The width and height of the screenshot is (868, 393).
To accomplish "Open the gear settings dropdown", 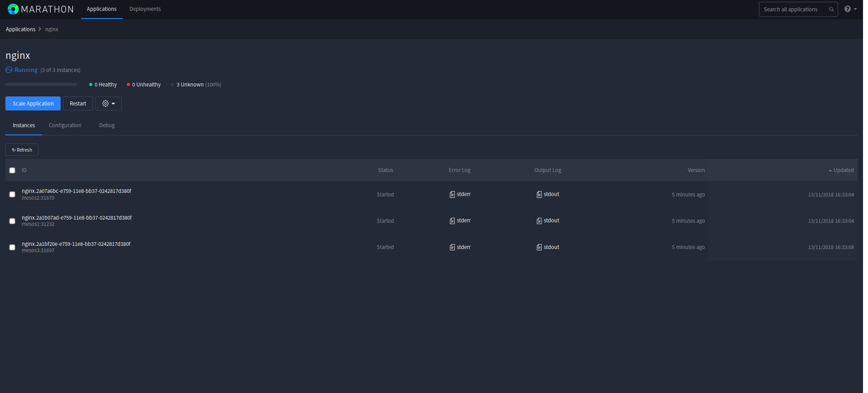I will [109, 104].
